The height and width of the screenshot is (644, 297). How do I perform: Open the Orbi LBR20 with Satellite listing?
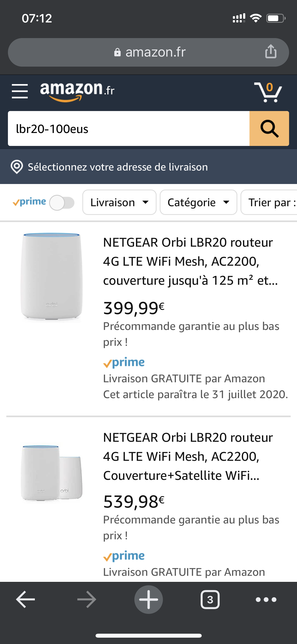[188, 456]
